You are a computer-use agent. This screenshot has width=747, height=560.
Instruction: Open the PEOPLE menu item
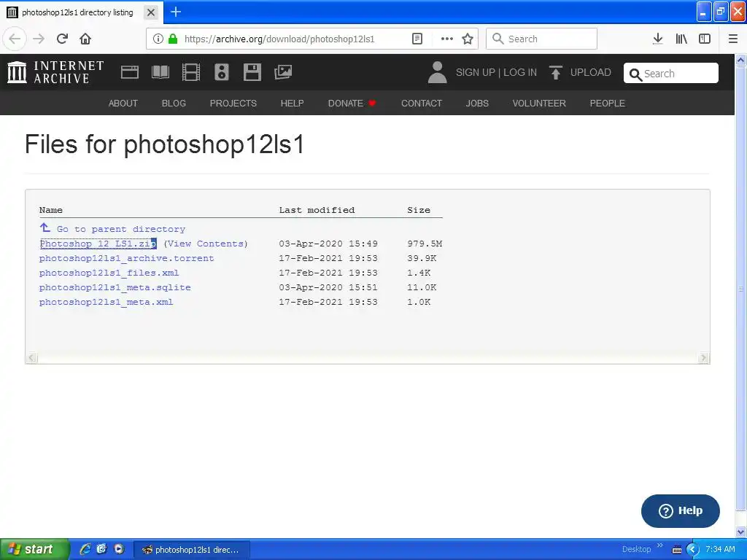point(608,104)
